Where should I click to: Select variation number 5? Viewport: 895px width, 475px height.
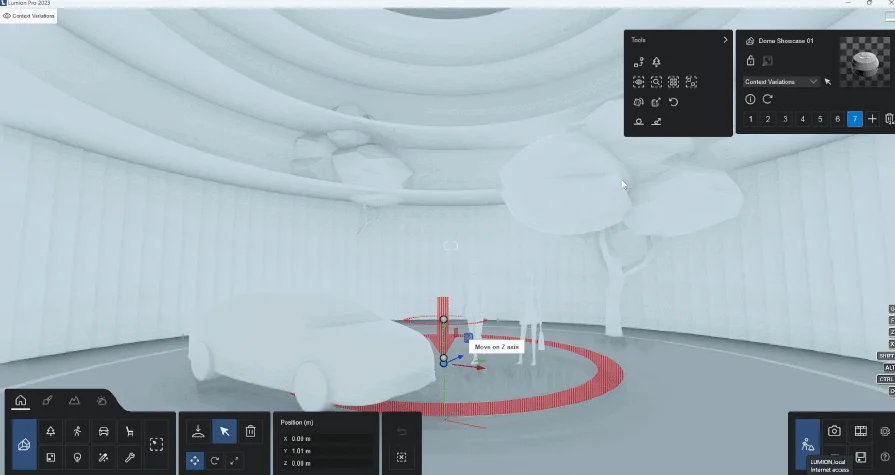820,119
